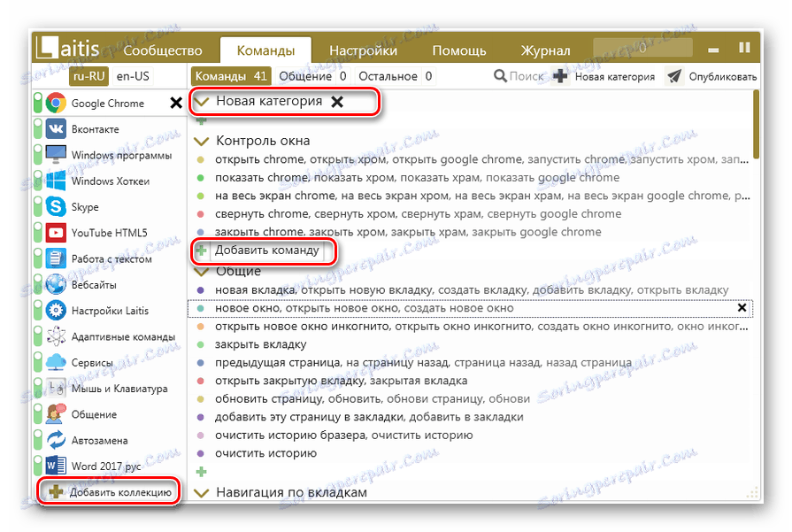Delete the новое окно command row

(742, 308)
